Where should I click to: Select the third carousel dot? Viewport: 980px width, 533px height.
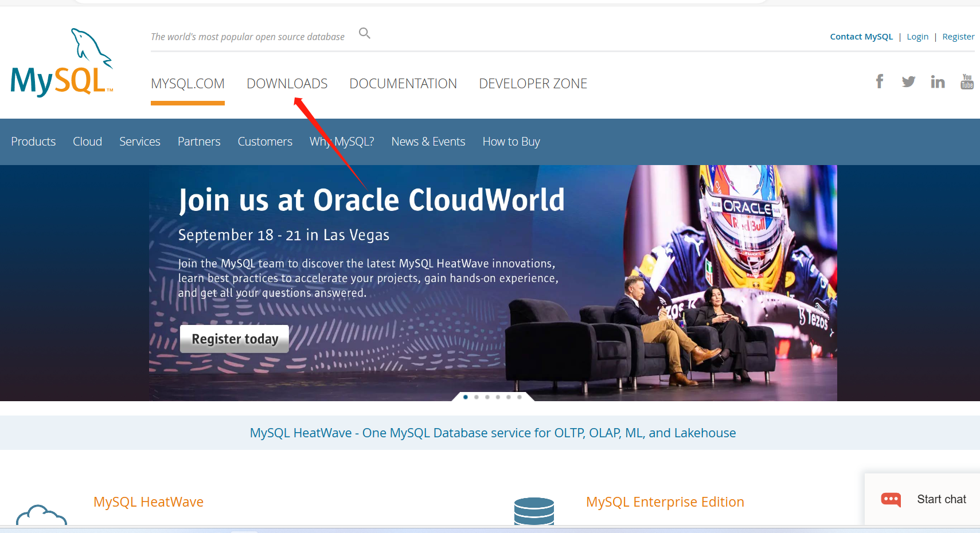487,397
